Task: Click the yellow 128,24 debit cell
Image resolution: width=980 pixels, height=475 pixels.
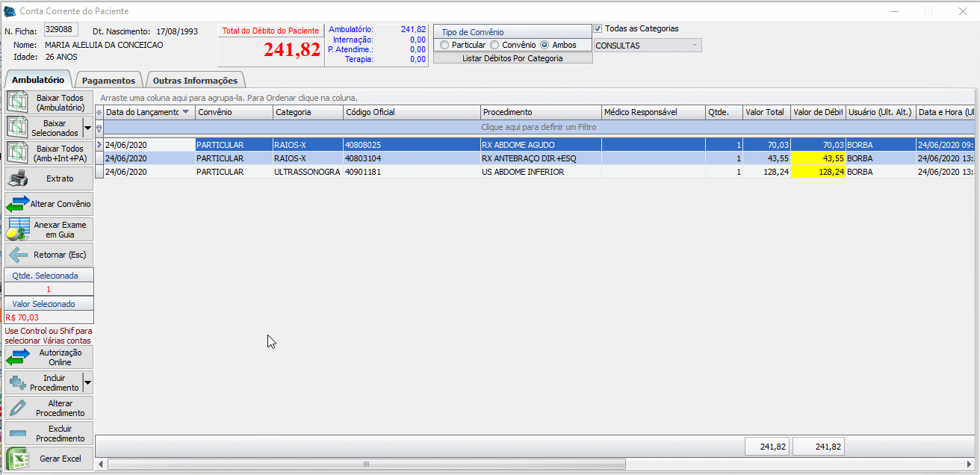Action: point(818,172)
